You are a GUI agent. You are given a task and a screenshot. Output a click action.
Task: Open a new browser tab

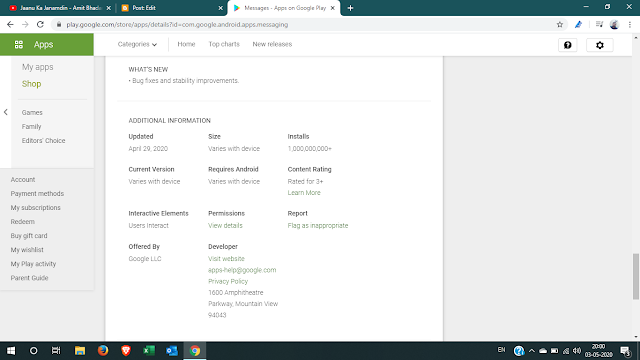pos(350,8)
